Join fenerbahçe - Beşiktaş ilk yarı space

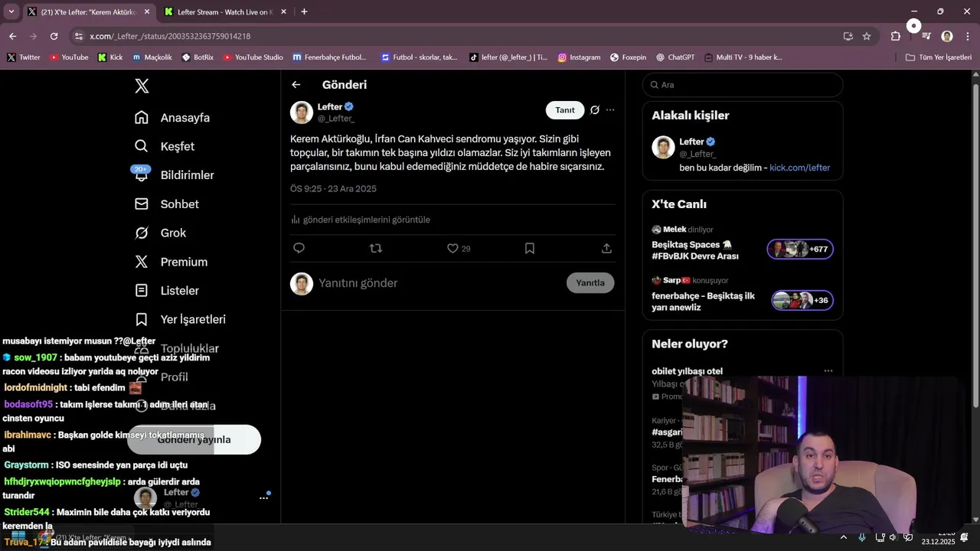[x=802, y=300]
